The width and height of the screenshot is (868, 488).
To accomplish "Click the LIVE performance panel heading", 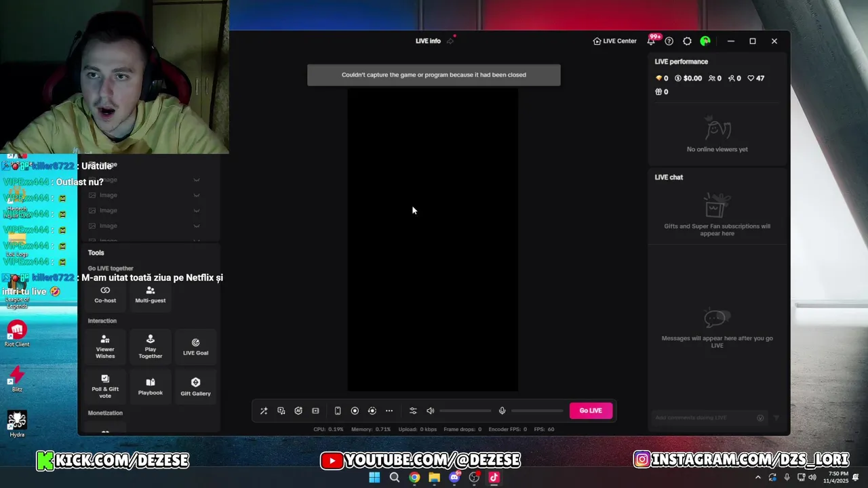I will coord(682,62).
